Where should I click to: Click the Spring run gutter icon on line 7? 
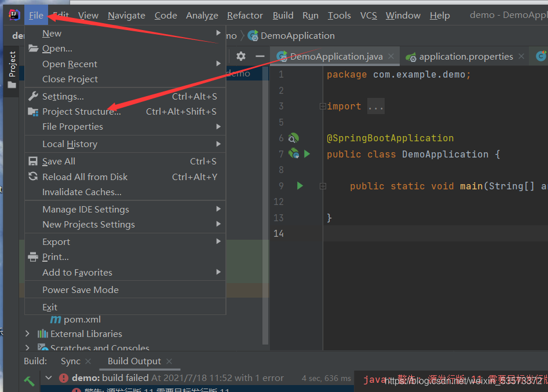294,153
